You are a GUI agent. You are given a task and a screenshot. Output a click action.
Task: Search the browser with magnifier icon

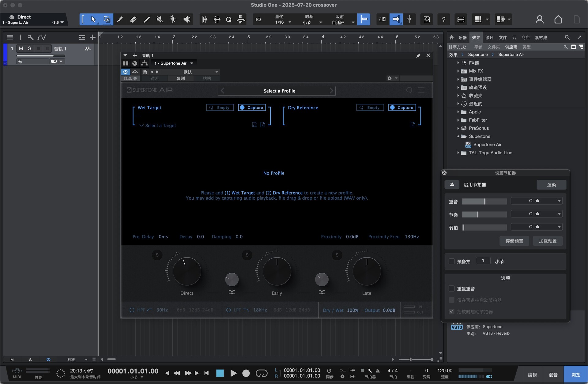pyautogui.click(x=567, y=37)
